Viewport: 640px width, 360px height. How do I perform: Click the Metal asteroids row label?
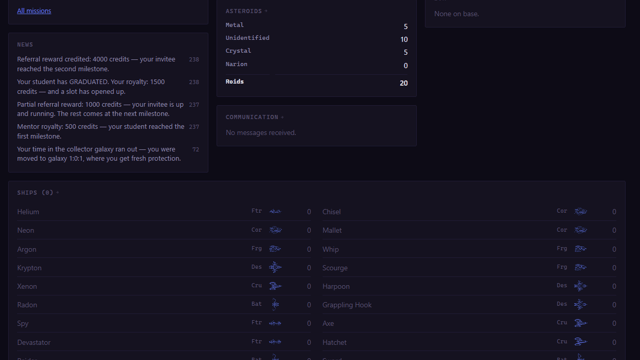[234, 25]
